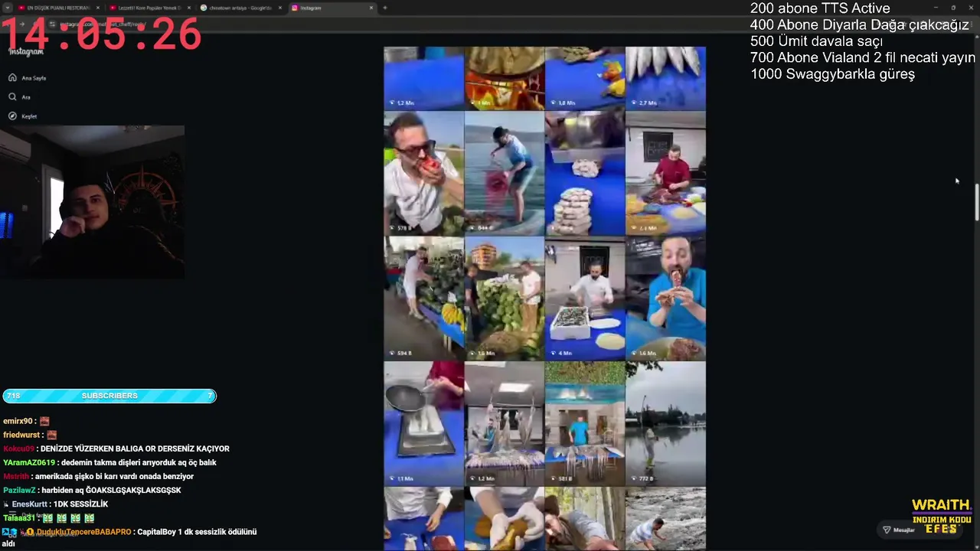Click the browser address bar URL
980x551 pixels.
coord(102,24)
